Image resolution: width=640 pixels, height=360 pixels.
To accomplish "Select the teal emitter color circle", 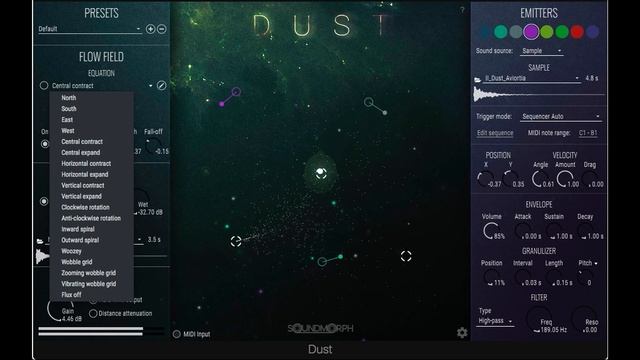I will [x=501, y=31].
